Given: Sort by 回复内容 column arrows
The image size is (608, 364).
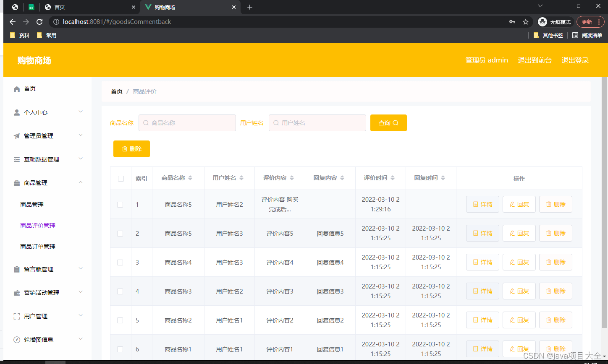Looking at the screenshot, I should 342,178.
